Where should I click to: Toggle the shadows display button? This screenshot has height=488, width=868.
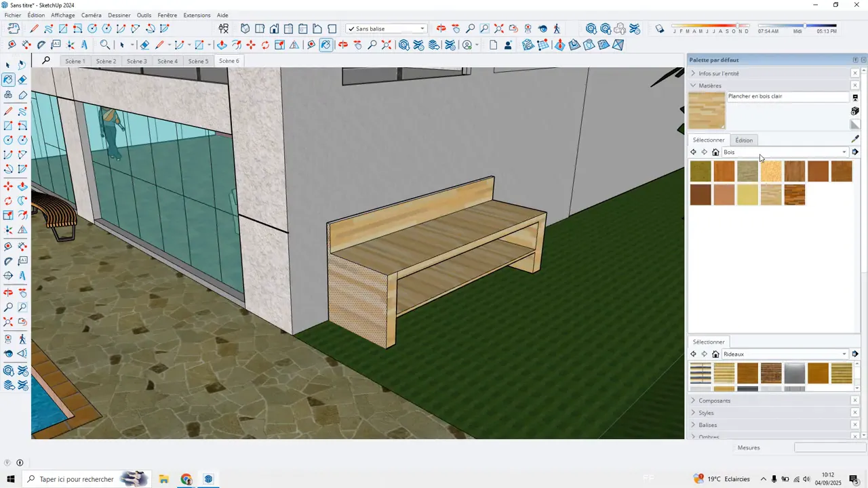click(660, 28)
